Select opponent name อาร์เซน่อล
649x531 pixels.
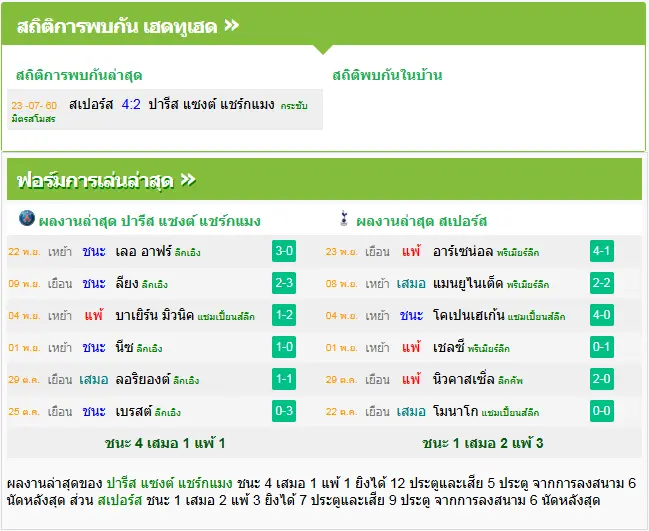click(463, 251)
